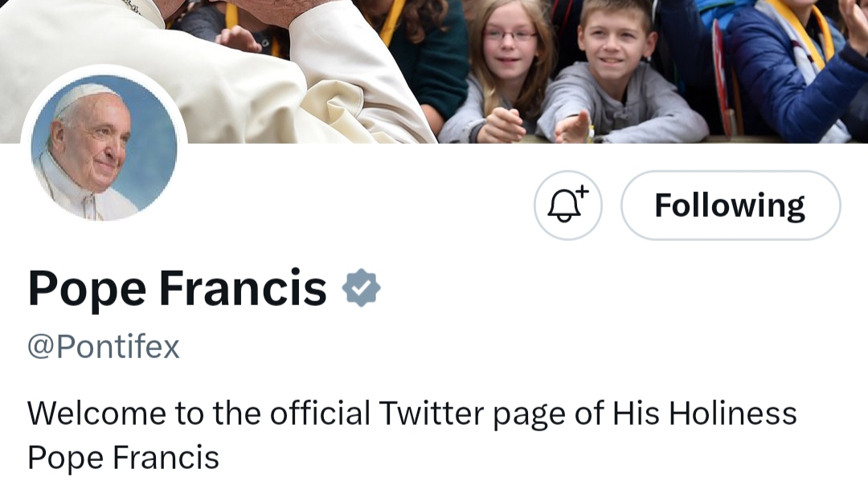Viewport: 868px width, 485px height.
Task: Click the blue verified checkmark badge
Action: click(x=361, y=287)
